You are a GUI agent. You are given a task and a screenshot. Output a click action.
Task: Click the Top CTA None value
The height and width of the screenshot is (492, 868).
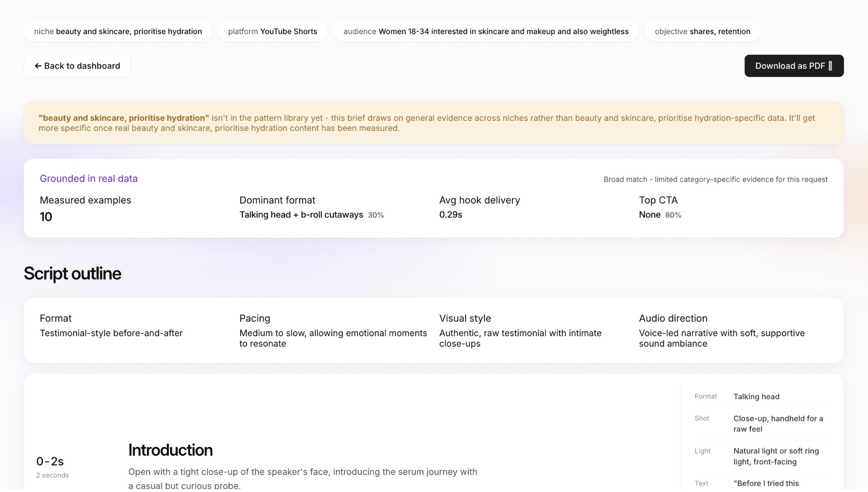(650, 215)
